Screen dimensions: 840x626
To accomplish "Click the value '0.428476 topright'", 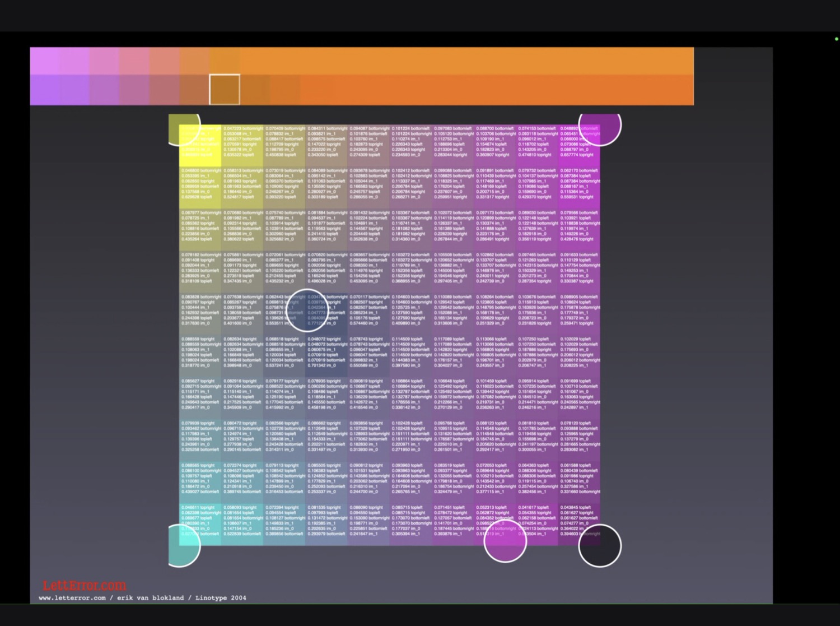I will coord(577,239).
